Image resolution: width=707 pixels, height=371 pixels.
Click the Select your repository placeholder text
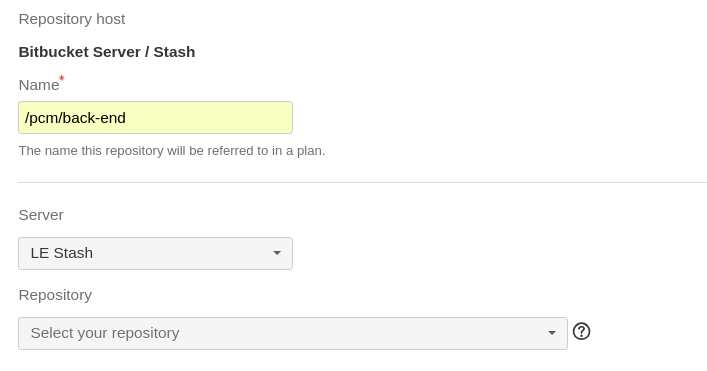105,333
